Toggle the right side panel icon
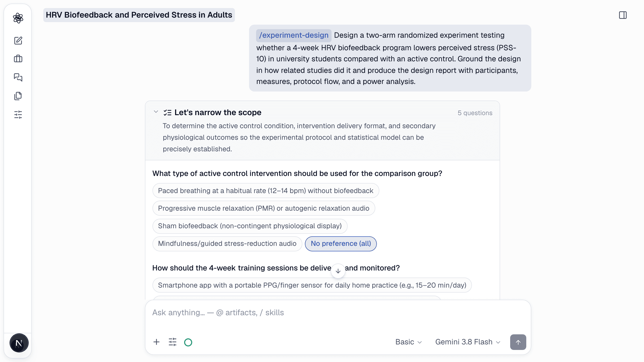The image size is (644, 362). click(x=623, y=15)
